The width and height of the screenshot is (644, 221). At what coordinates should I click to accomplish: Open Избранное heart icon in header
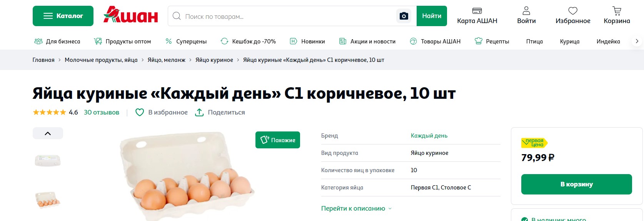573,11
